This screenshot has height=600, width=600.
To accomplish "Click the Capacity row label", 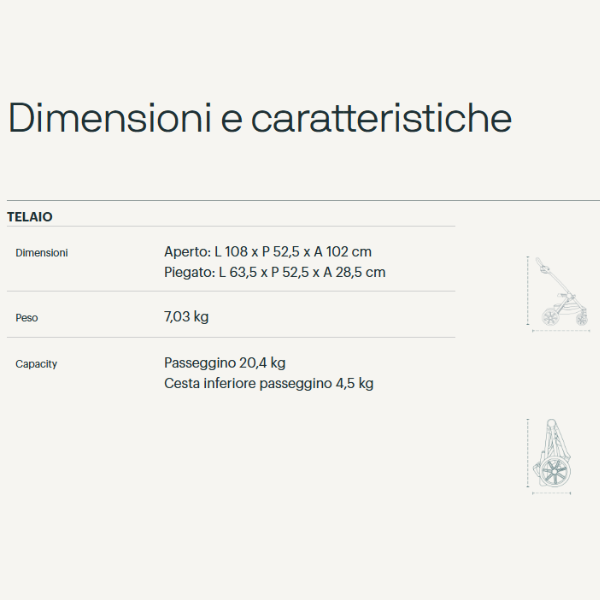I will coord(36,364).
